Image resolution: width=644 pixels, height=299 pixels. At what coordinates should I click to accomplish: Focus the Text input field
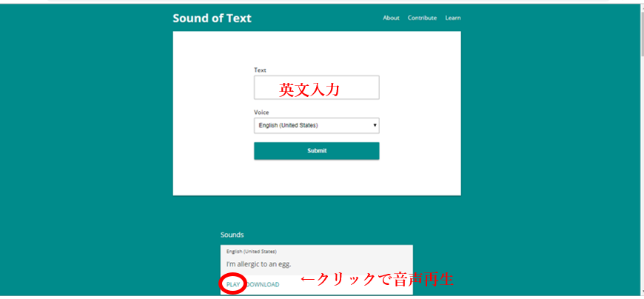pos(316,87)
